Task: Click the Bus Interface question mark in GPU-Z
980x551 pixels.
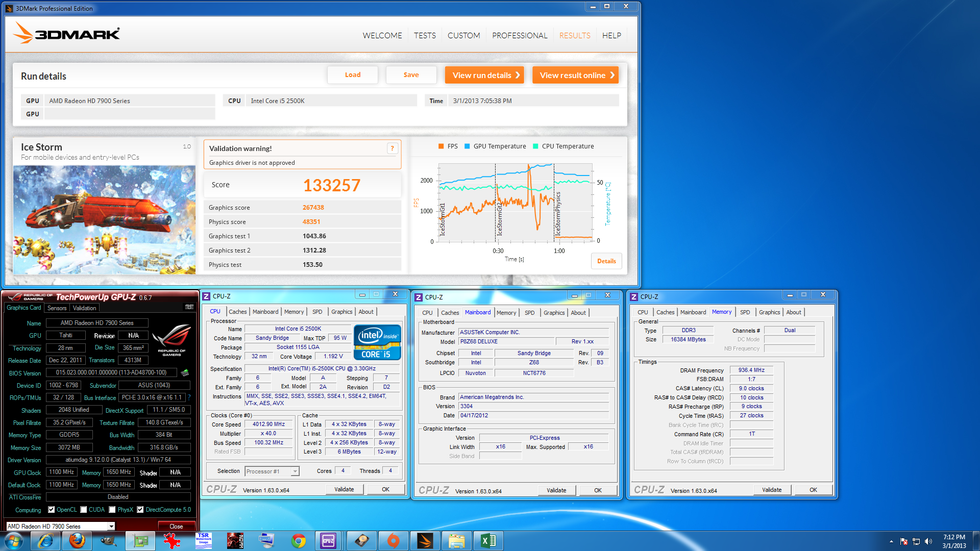Action: [x=189, y=397]
